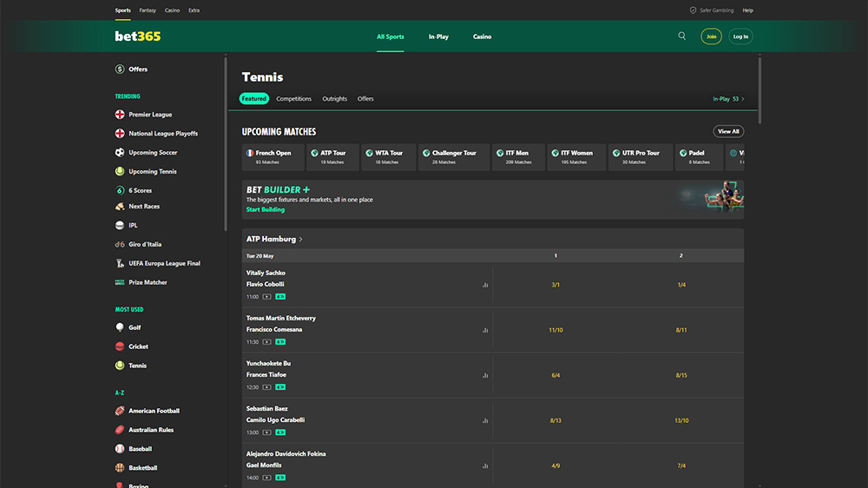Click National League Playoffs flag icon
This screenshot has width=868, height=488.
120,134
